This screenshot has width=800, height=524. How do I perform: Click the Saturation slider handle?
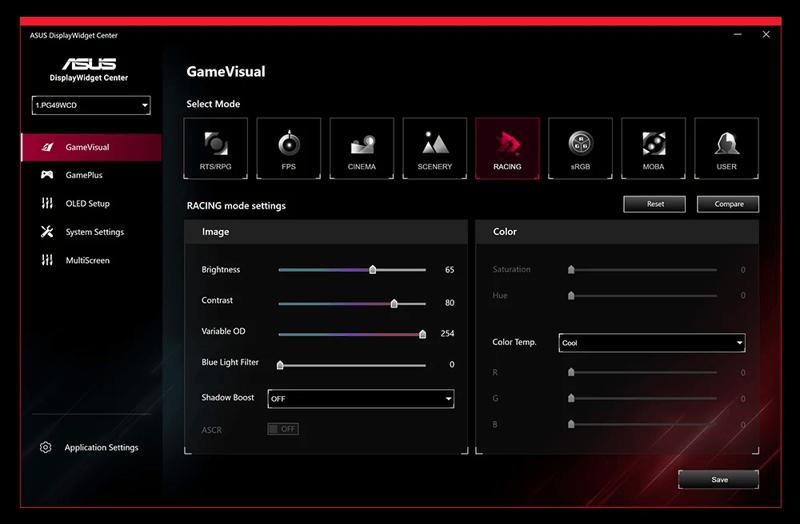pyautogui.click(x=571, y=269)
